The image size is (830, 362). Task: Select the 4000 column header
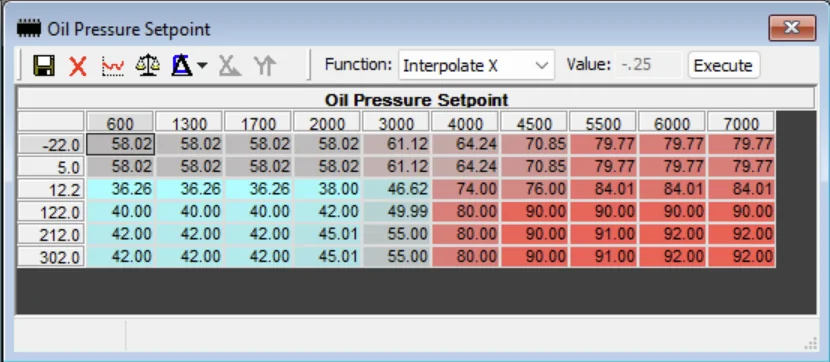pos(465,122)
